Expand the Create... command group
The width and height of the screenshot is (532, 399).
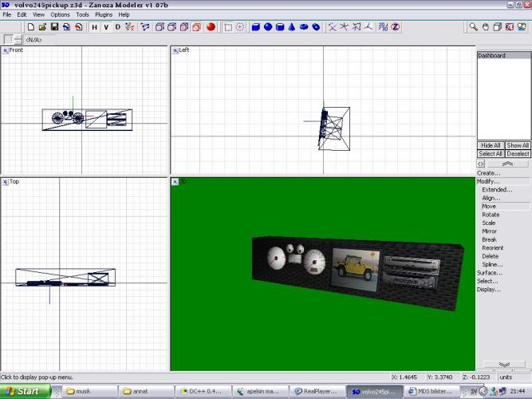(x=489, y=173)
